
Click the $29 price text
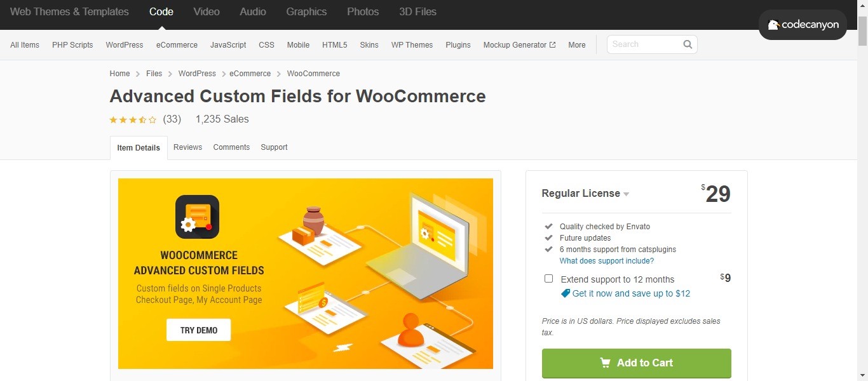click(716, 194)
